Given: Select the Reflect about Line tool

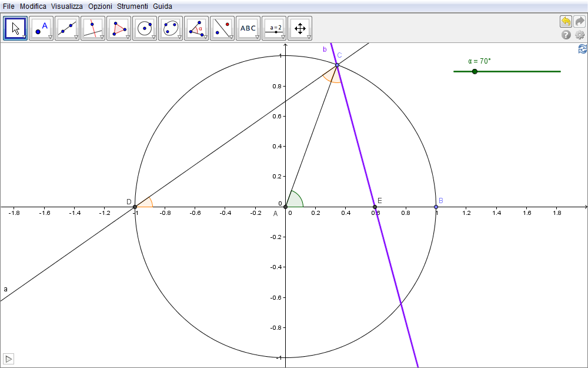Looking at the screenshot, I should click(222, 28).
